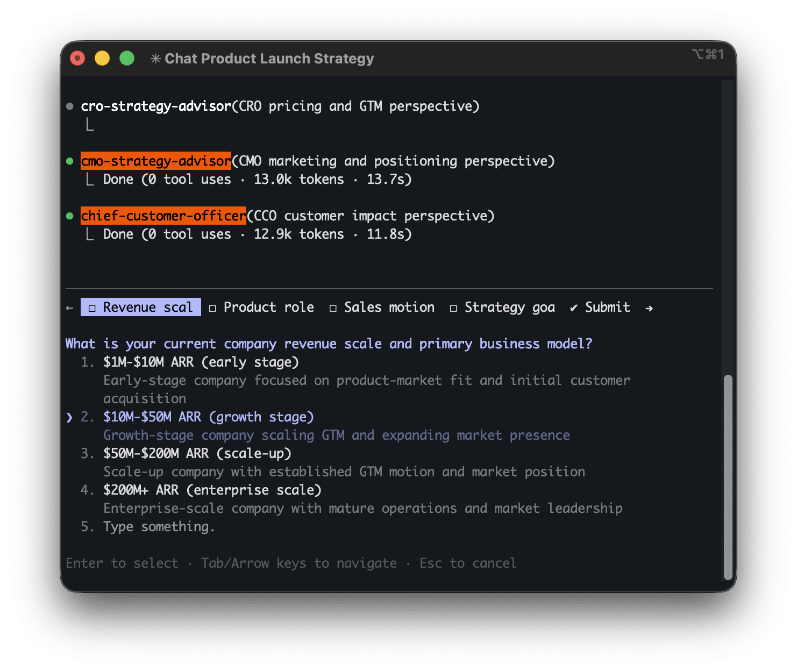The image size is (797, 672).
Task: Select the Type something option
Action: click(x=159, y=526)
